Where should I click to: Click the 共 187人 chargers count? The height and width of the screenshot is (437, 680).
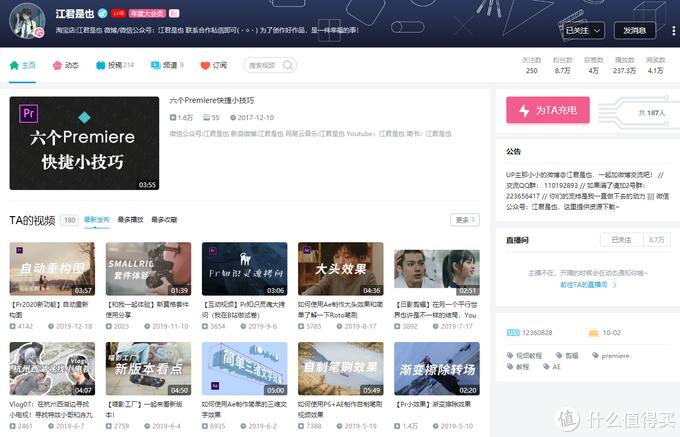coord(651,113)
